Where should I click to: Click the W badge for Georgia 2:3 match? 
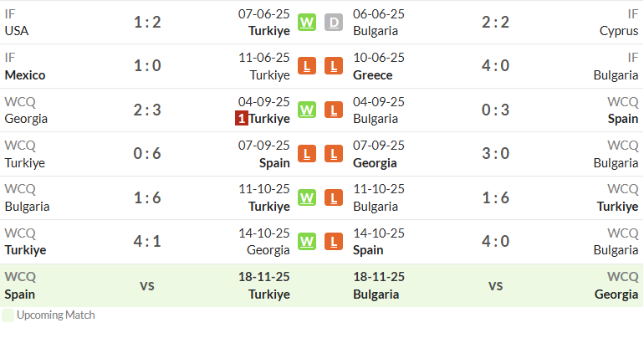click(307, 110)
